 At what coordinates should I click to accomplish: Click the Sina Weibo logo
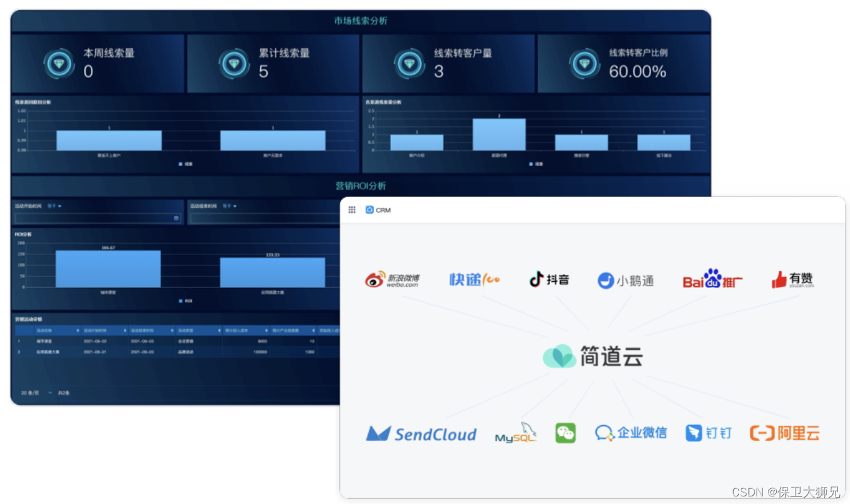click(392, 280)
